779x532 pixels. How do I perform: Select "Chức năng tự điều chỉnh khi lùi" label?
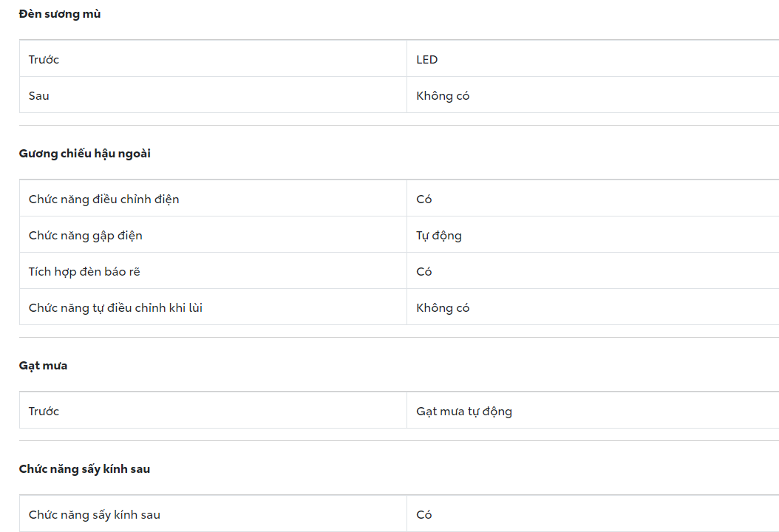(x=115, y=307)
